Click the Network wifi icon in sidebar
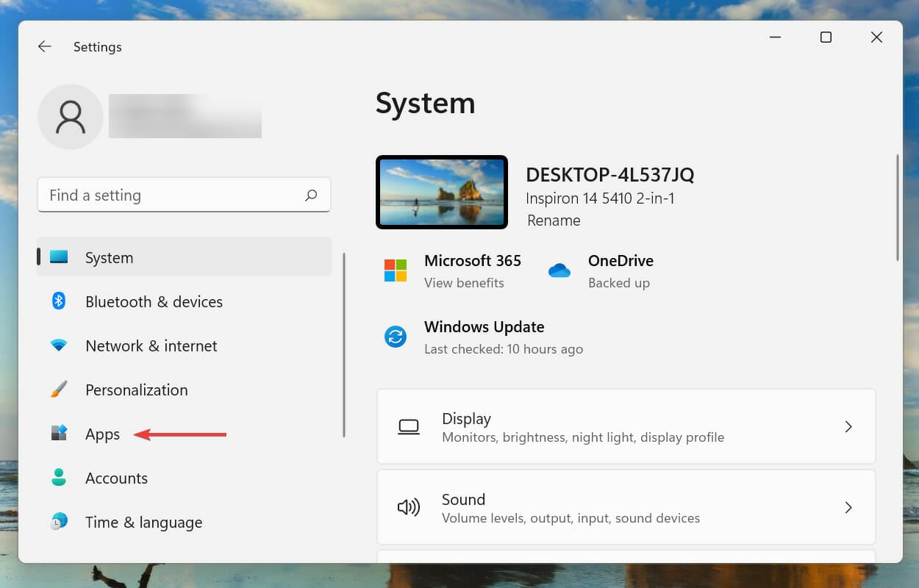The width and height of the screenshot is (919, 588). pos(59,345)
